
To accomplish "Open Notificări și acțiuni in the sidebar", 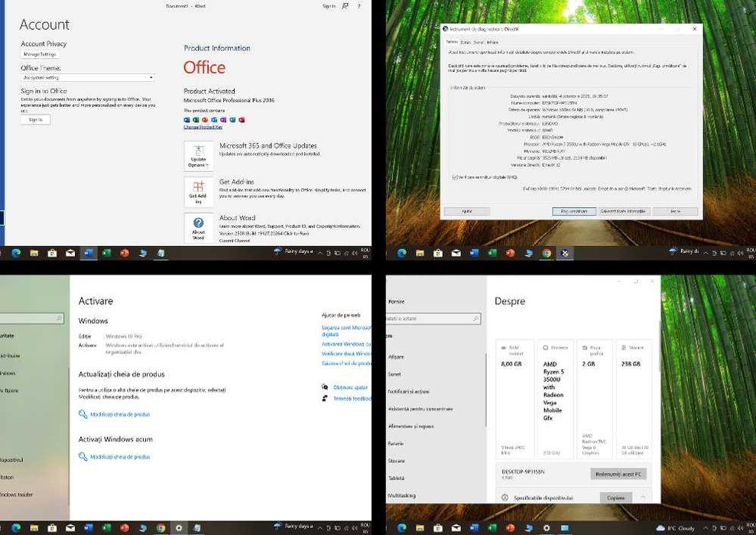I will coord(408,391).
